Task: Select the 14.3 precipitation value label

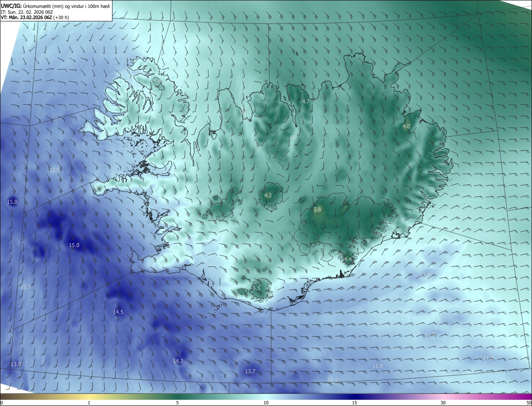Action: coord(178,361)
